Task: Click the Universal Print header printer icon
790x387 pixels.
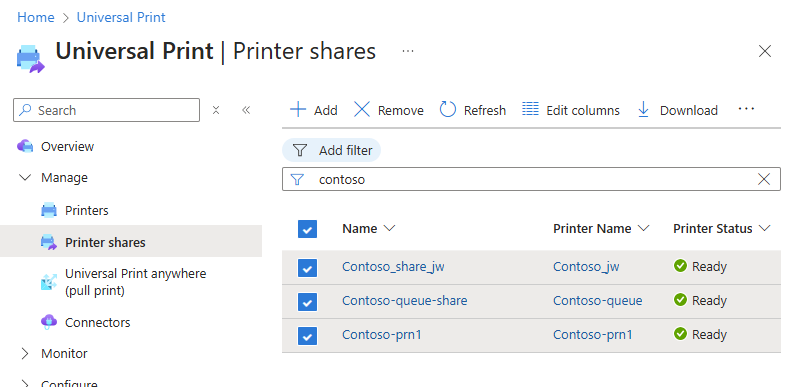Action: [30, 59]
